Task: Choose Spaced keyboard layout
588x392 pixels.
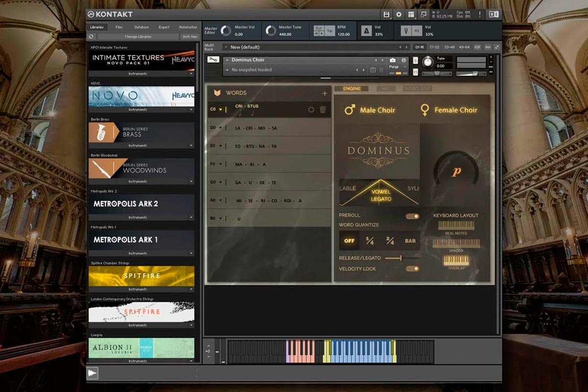Action: coord(456,243)
